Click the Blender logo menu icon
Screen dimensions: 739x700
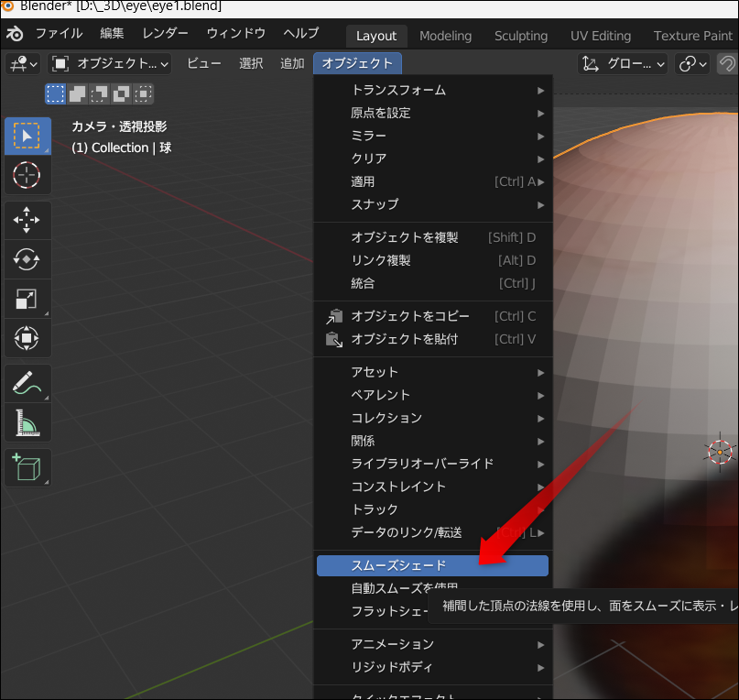(15, 34)
